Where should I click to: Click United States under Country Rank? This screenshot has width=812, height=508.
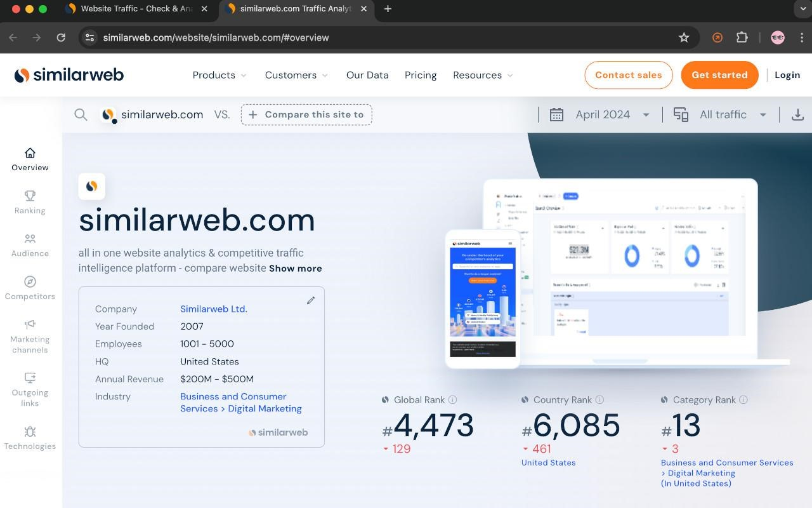click(x=548, y=463)
